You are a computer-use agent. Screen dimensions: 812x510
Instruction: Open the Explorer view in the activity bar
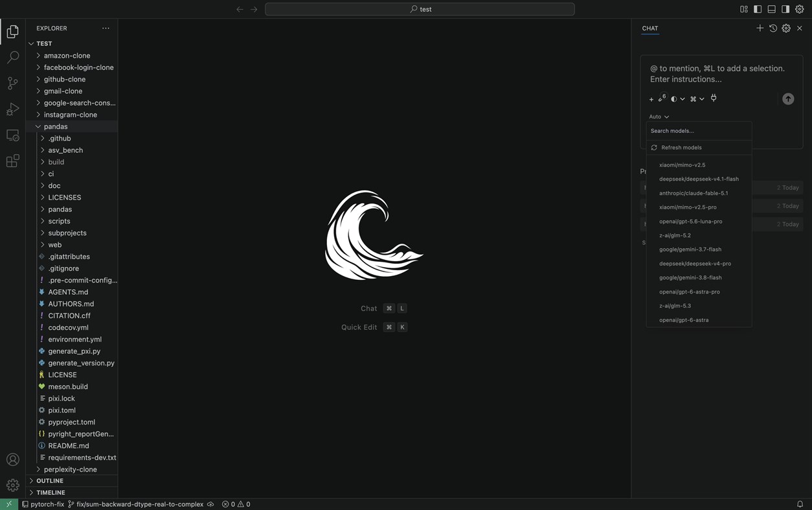13,31
